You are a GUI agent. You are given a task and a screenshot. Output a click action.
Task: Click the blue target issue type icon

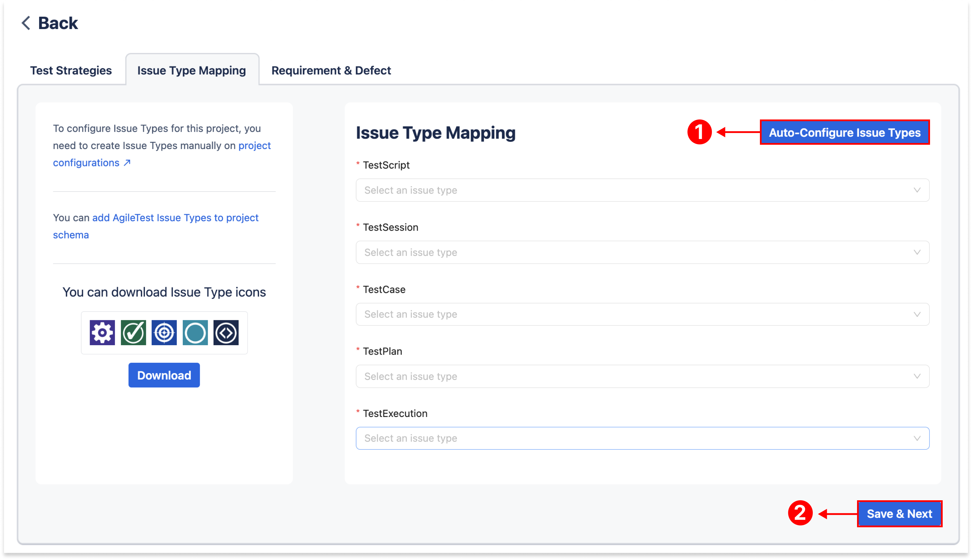coord(164,333)
